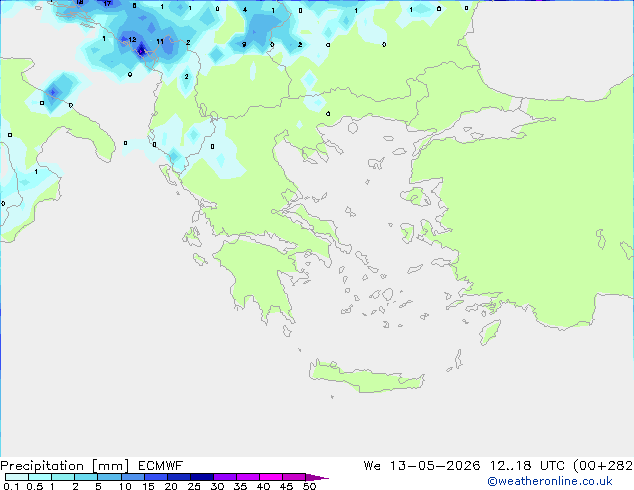634x490 pixels.
Task: Click the above-50 mm legend arrow tip
Action: 317,477
